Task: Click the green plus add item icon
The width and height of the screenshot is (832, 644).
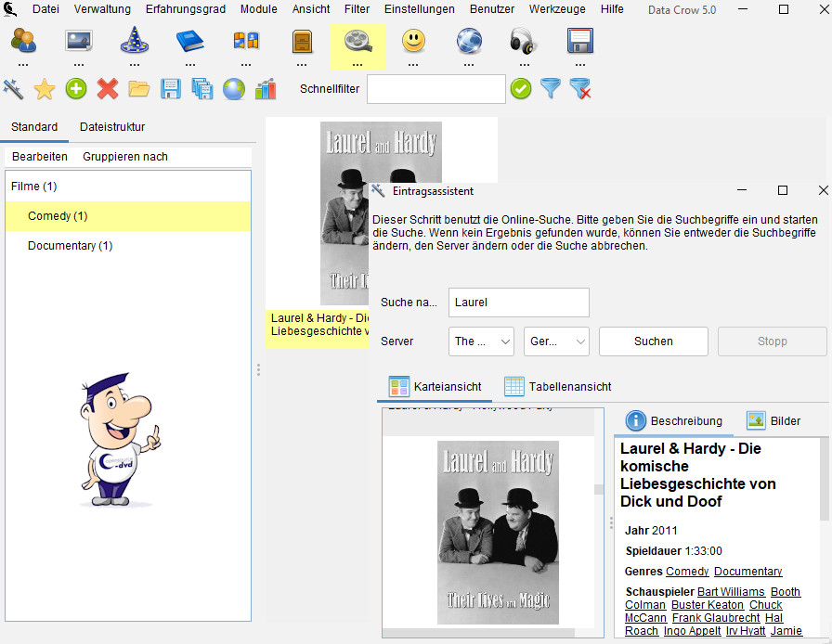Action: tap(76, 89)
